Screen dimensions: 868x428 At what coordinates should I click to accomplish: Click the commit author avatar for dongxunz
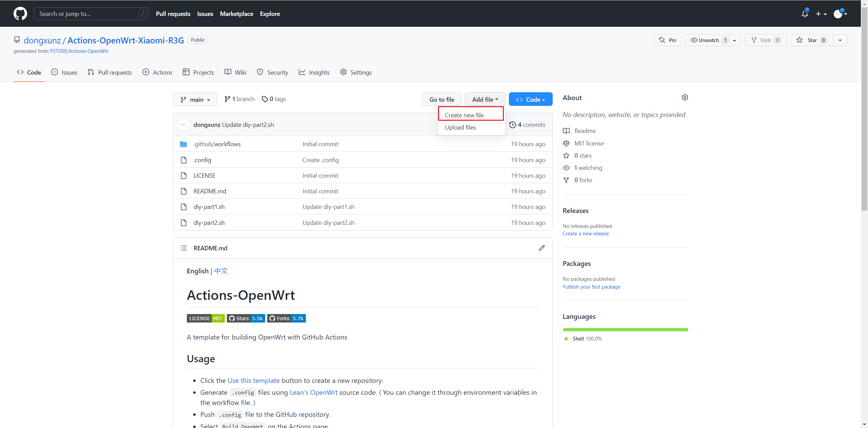[183, 124]
